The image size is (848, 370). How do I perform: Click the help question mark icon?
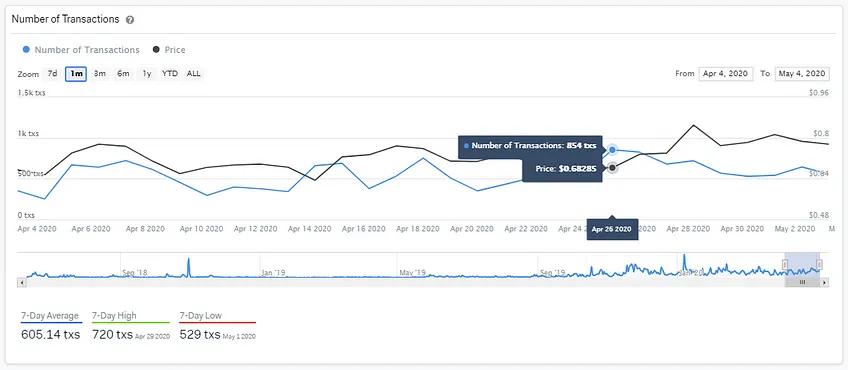tap(130, 20)
